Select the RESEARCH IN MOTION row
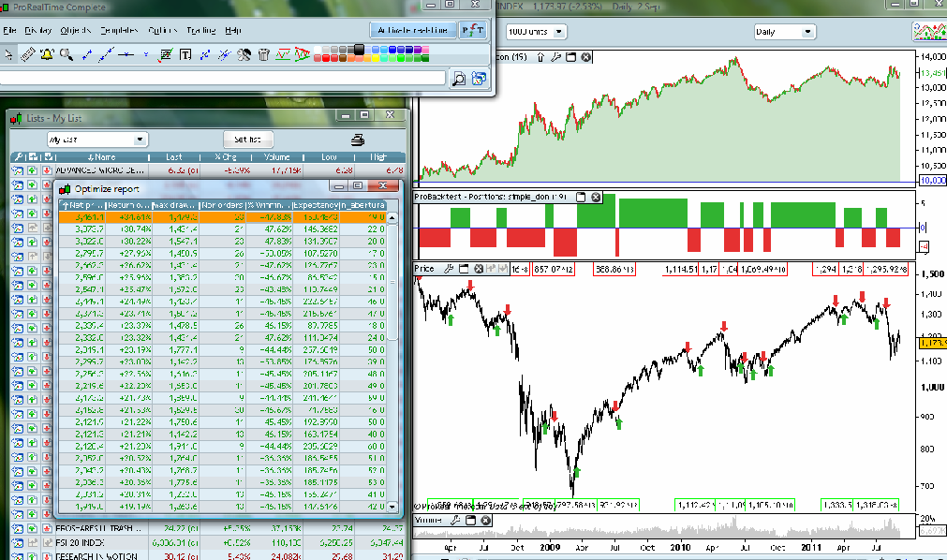 point(207,555)
